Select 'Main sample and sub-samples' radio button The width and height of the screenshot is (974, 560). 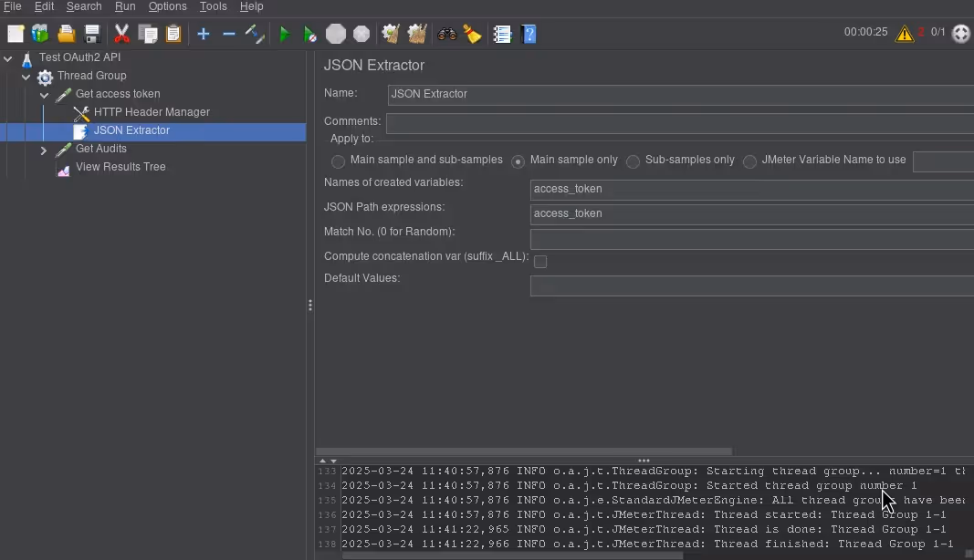[339, 161]
